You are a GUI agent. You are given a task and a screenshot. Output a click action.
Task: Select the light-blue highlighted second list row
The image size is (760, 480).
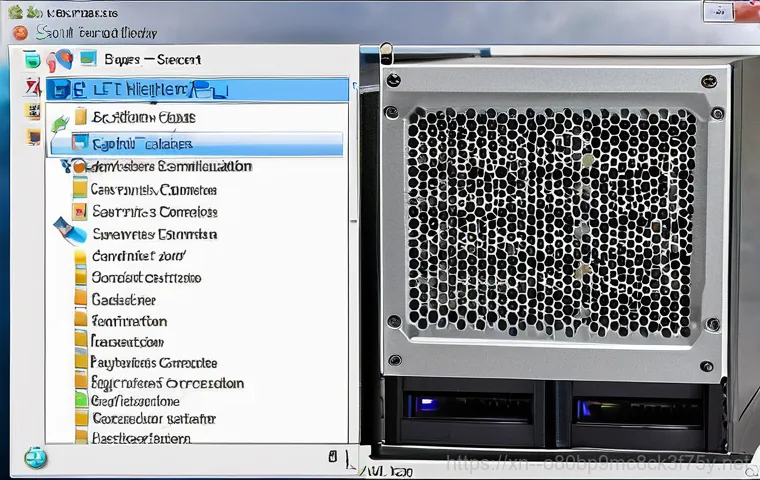197,144
